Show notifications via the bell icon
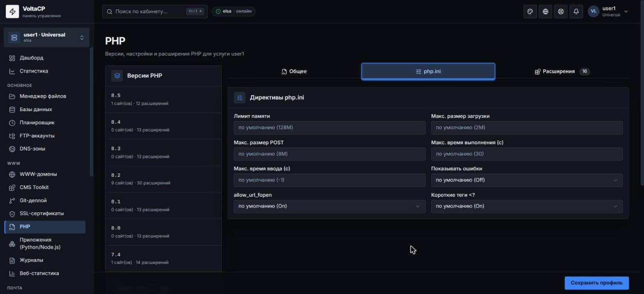Image resolution: width=644 pixels, height=294 pixels. (x=576, y=11)
